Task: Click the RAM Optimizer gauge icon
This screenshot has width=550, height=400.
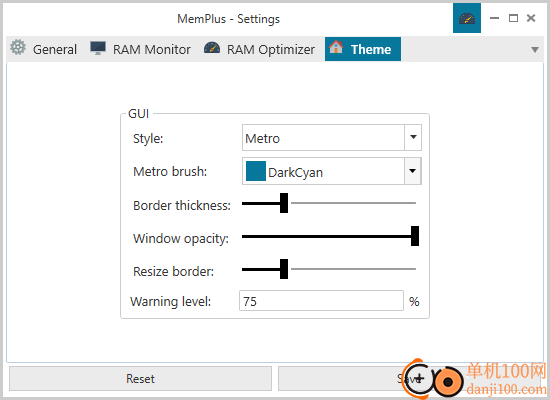Action: coord(212,48)
